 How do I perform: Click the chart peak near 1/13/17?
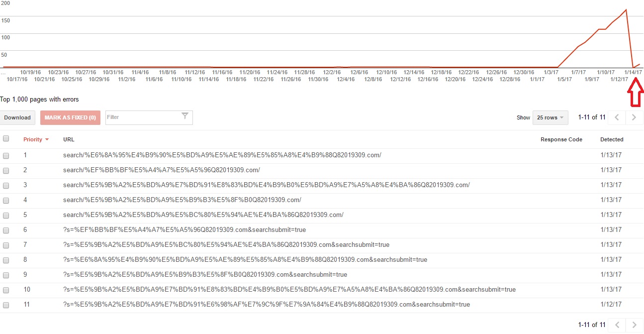click(x=626, y=9)
